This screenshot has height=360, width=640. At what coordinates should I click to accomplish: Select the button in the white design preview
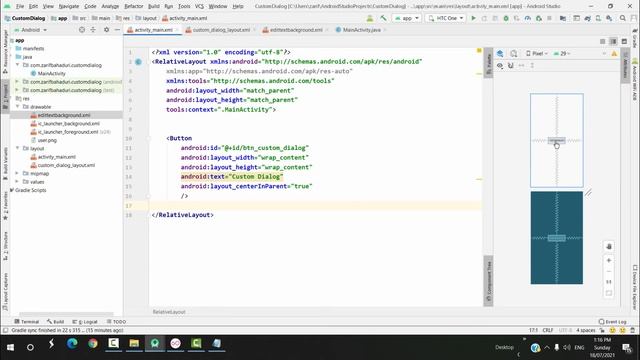pos(556,140)
